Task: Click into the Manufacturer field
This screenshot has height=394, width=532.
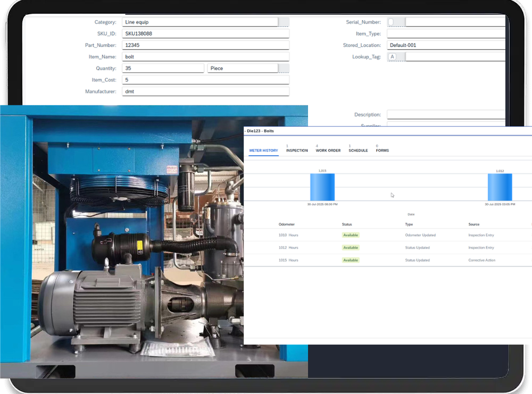Action: point(205,91)
